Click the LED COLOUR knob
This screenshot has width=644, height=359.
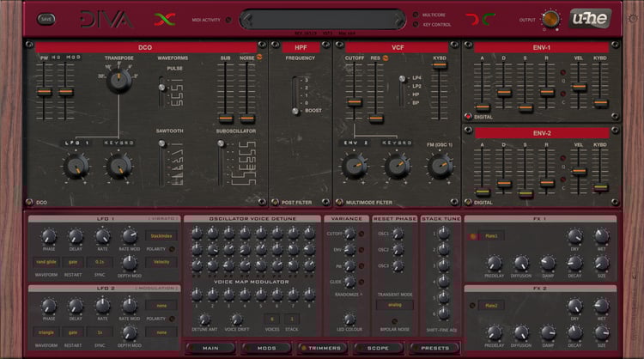[349, 319]
